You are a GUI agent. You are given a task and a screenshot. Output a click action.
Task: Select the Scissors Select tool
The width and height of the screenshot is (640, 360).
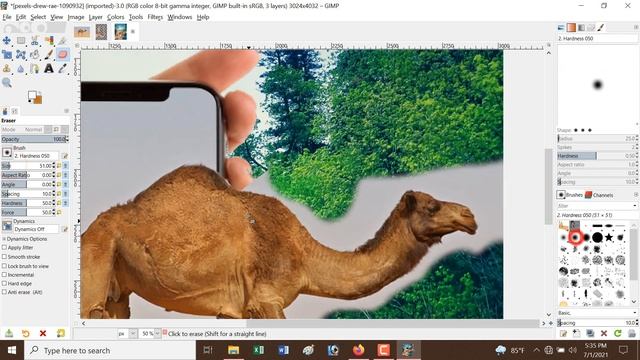[x=35, y=40]
